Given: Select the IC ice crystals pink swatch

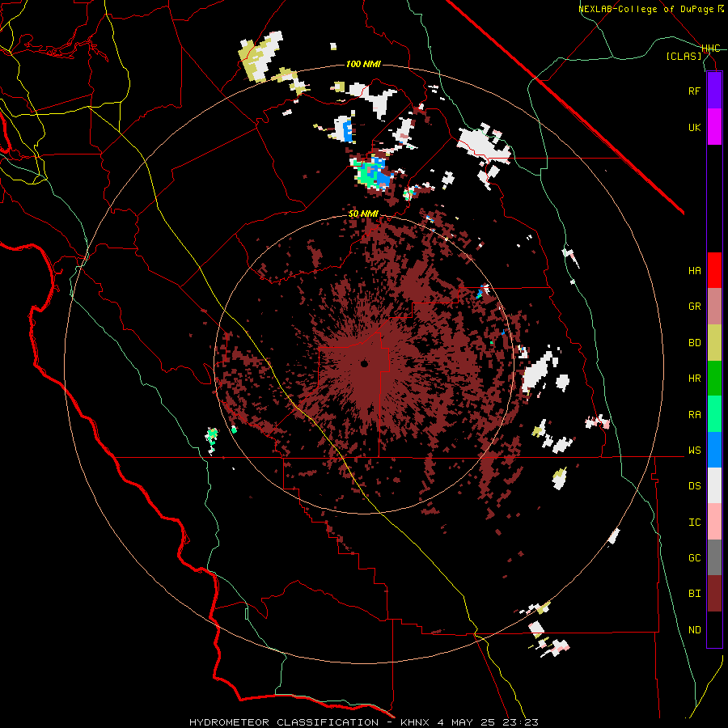Looking at the screenshot, I should point(714,522).
